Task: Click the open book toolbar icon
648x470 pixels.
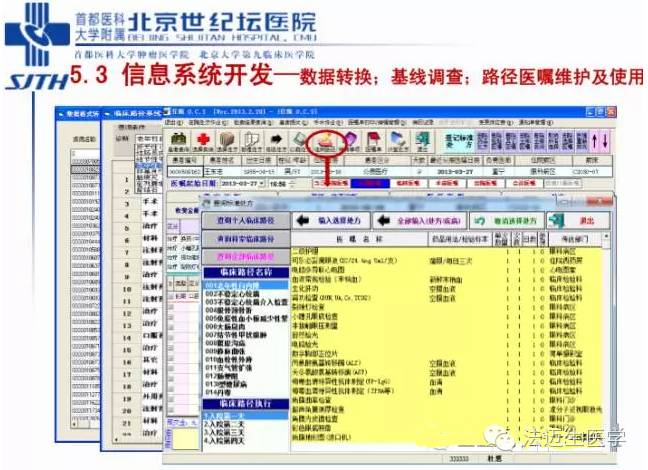Action: tap(252, 141)
